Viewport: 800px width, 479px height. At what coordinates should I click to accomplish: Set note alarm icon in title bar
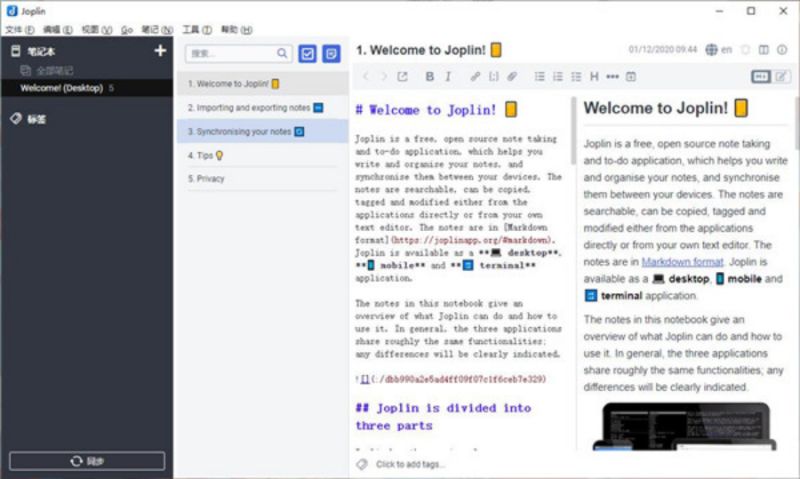(x=745, y=49)
